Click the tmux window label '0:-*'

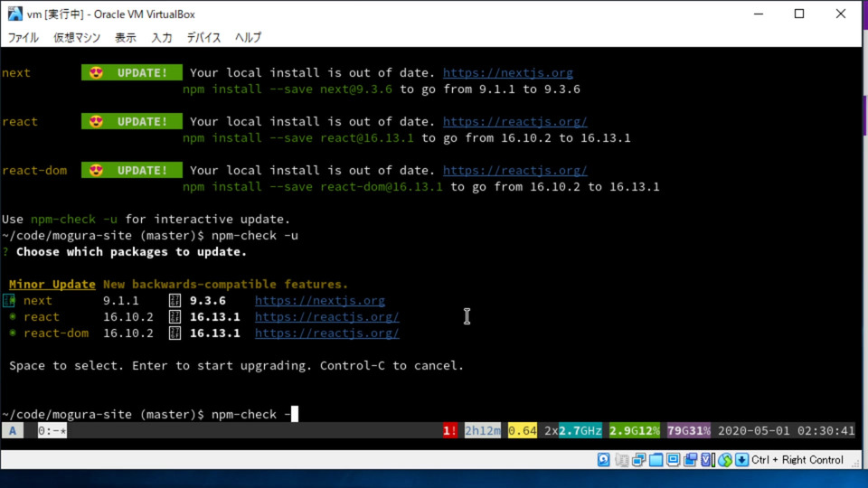pos(52,430)
